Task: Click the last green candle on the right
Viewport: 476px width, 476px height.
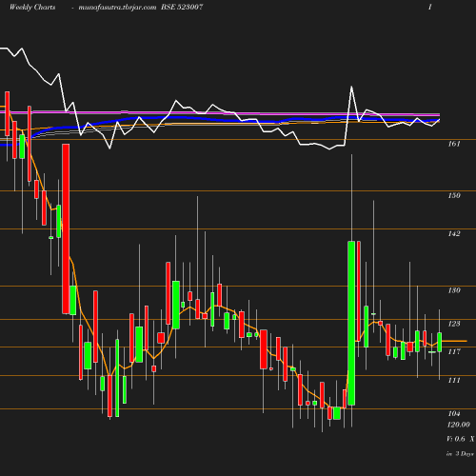Action: pyautogui.click(x=440, y=342)
